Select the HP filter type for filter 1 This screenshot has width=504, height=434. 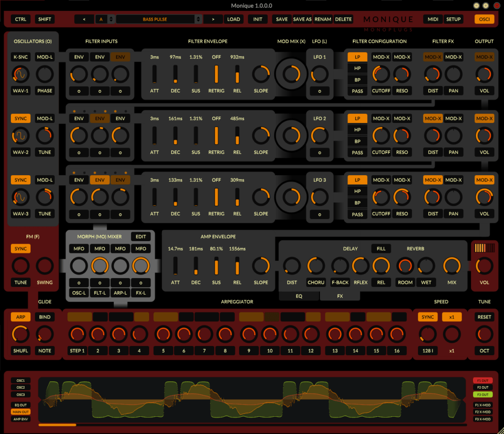pos(357,68)
